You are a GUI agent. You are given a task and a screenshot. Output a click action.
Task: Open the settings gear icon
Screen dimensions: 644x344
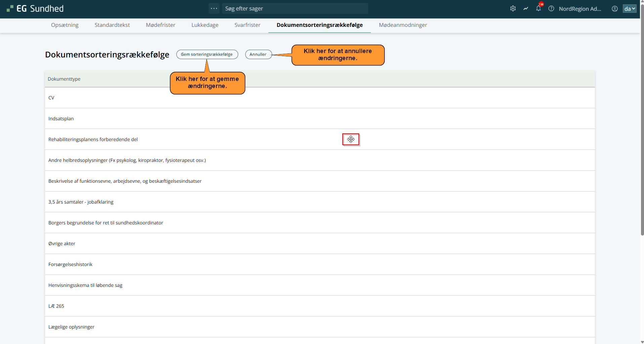(513, 9)
